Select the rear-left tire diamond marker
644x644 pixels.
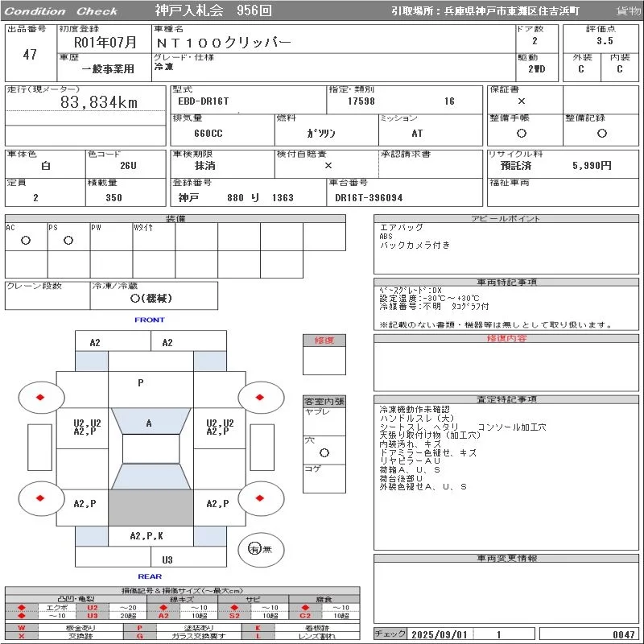[40, 498]
